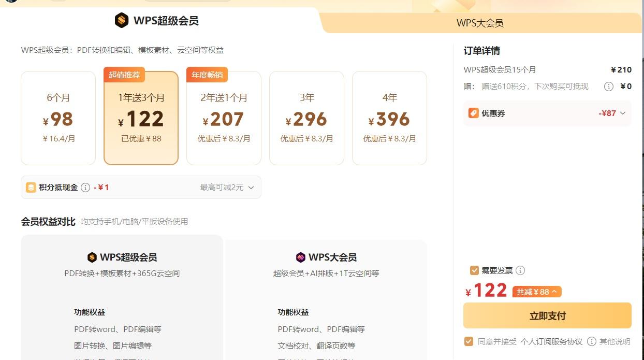
Task: Click the coupon tag icon beside 优惠券
Action: coord(474,113)
